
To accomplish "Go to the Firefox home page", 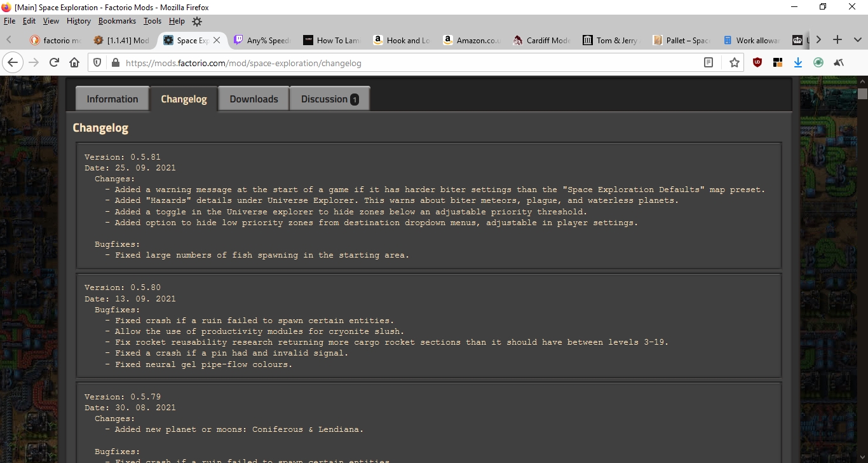I will click(x=74, y=62).
